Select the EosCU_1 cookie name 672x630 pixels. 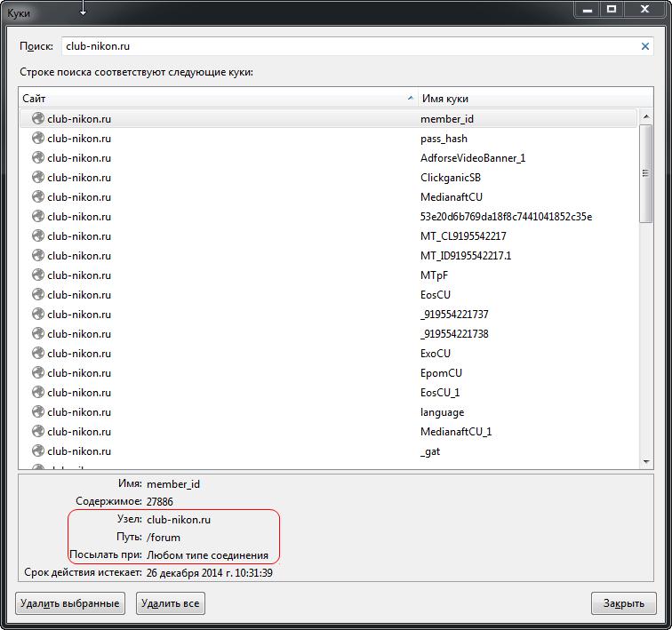click(x=440, y=392)
